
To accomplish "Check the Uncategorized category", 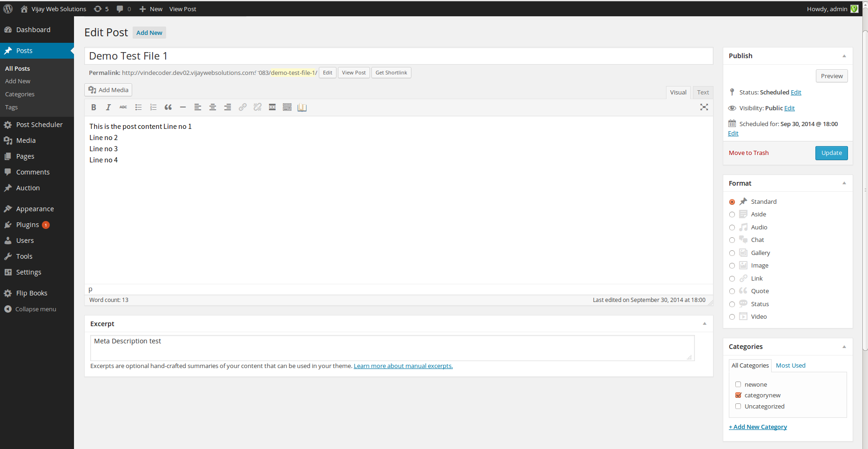I will tap(738, 406).
